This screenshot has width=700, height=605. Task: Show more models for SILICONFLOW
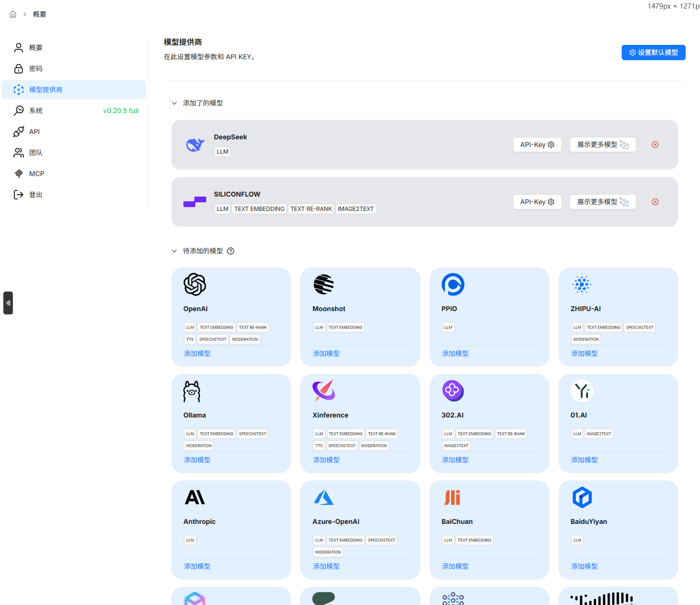click(603, 202)
